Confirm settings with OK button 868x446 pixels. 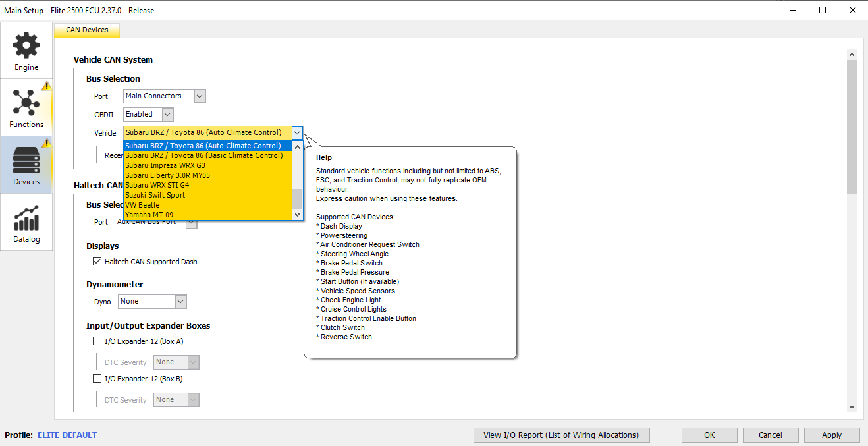pyautogui.click(x=709, y=435)
